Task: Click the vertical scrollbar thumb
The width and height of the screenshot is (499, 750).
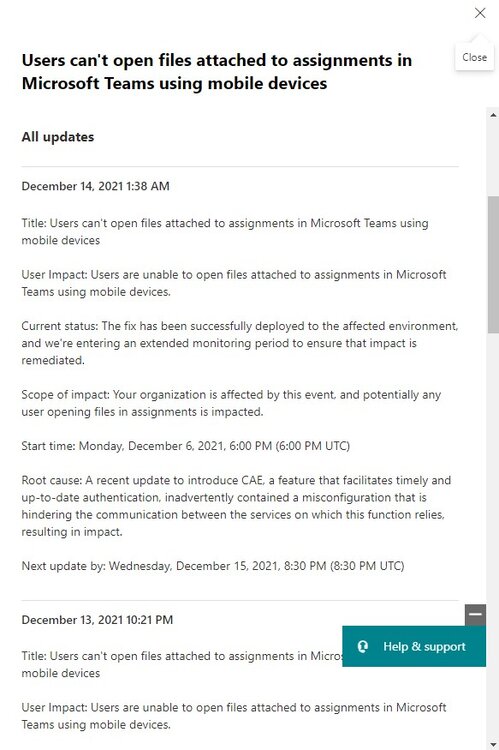Action: tap(493, 264)
